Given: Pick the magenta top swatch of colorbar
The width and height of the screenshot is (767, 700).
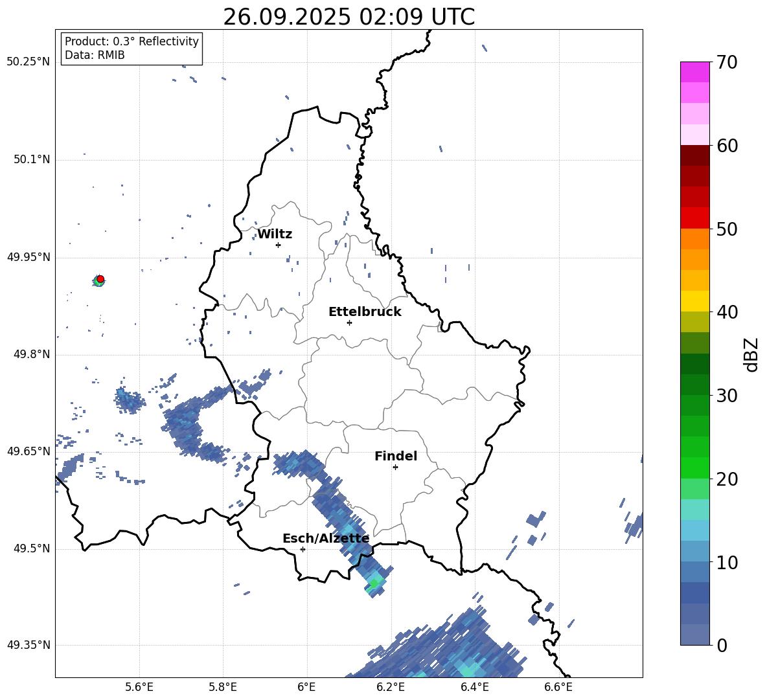Looking at the screenshot, I should [694, 72].
